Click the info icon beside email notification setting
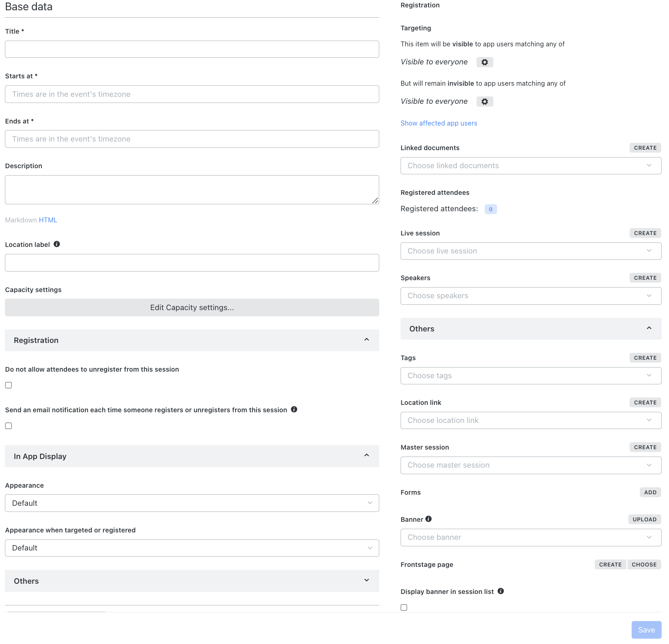Image resolution: width=669 pixels, height=644 pixels. point(294,409)
